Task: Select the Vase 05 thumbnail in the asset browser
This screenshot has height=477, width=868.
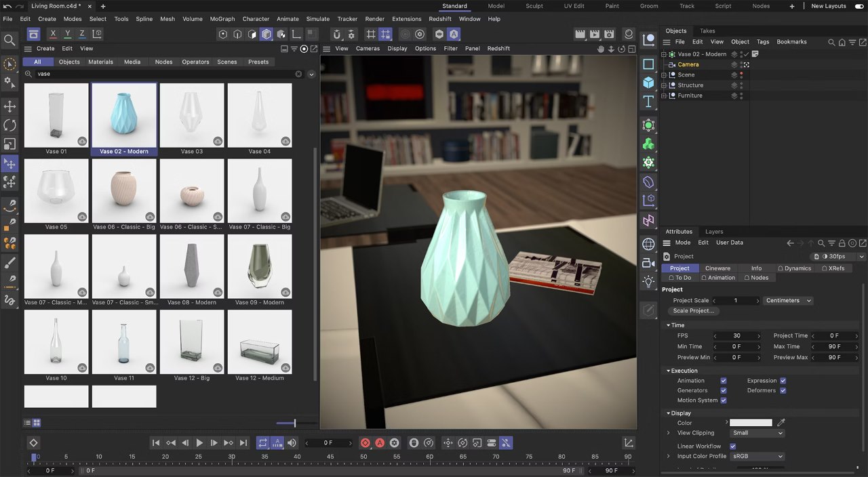Action: [x=56, y=190]
